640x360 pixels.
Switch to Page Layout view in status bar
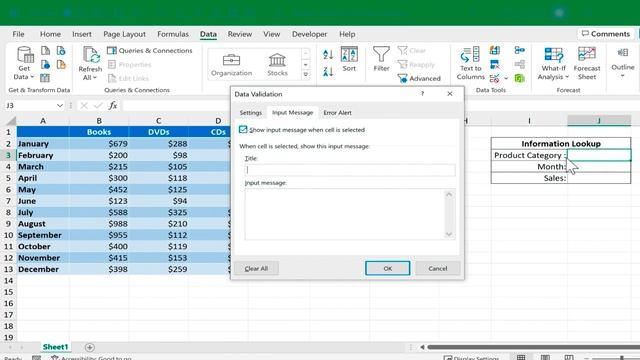pos(545,358)
